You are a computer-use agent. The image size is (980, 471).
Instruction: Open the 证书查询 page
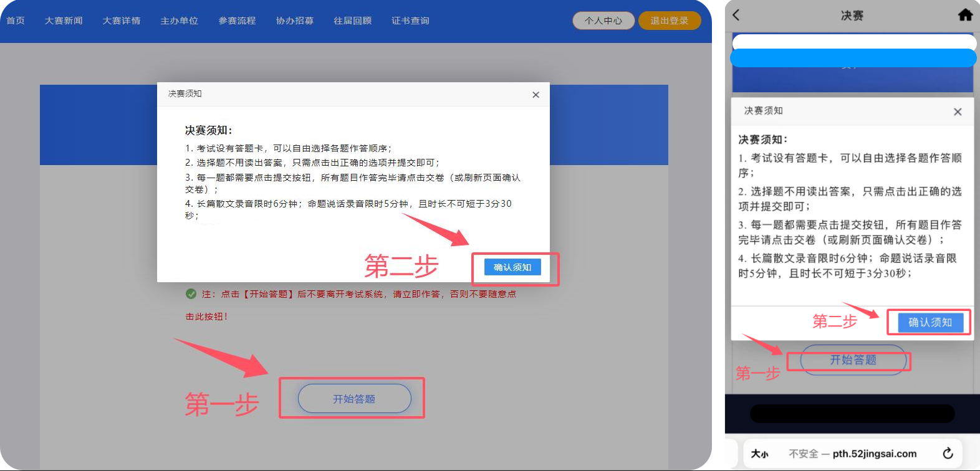point(410,21)
